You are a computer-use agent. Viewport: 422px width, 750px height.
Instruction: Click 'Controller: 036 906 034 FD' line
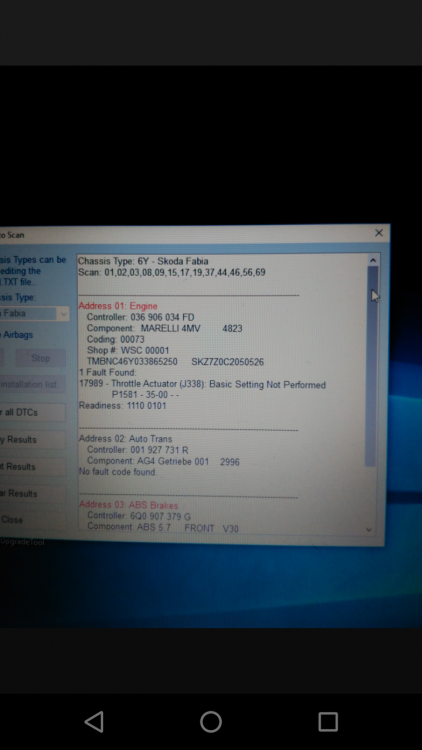140,317
